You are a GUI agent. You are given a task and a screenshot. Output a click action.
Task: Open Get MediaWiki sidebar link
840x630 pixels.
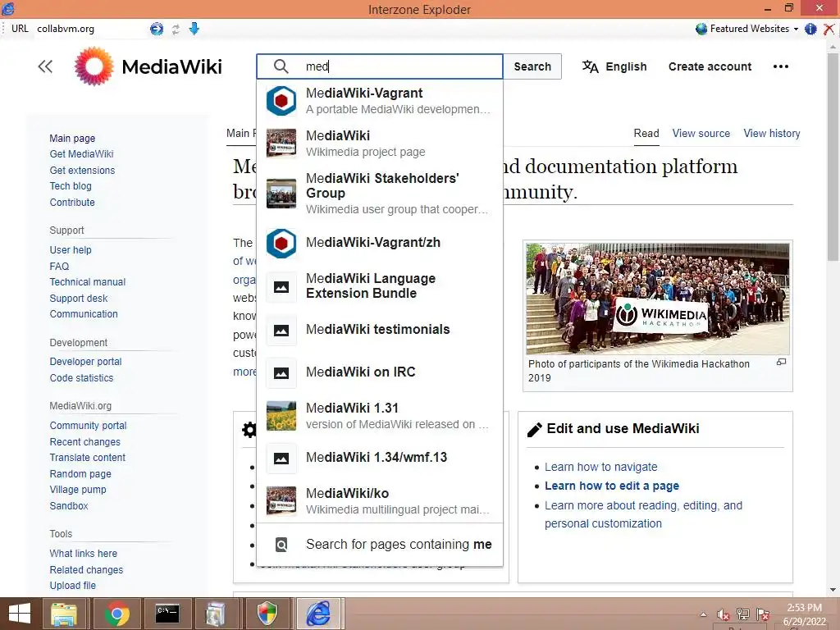pyautogui.click(x=81, y=154)
